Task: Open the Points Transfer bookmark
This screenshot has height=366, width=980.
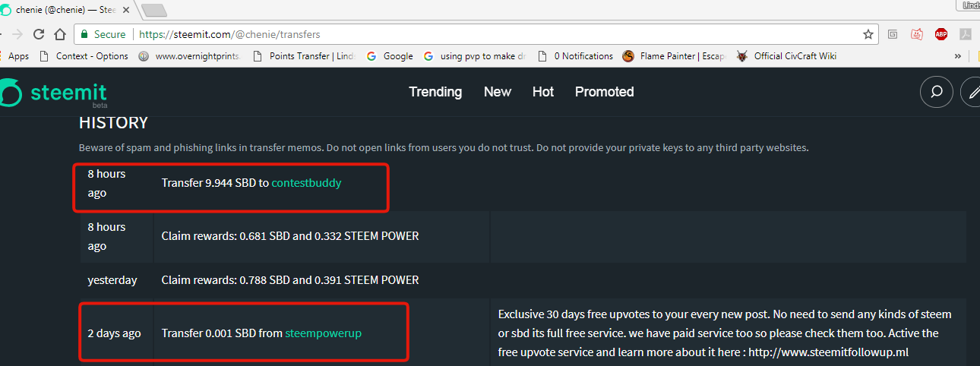Action: [x=304, y=56]
